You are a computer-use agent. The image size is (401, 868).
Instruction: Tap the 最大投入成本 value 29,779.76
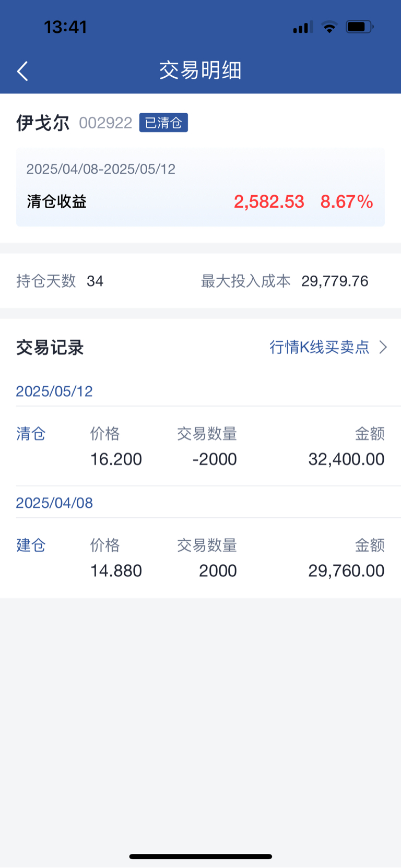(335, 281)
